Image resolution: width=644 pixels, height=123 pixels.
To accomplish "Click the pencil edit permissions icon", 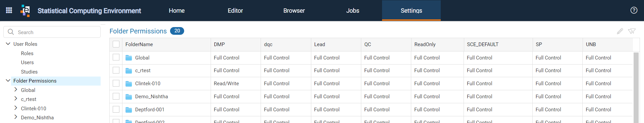I will click(620, 31).
